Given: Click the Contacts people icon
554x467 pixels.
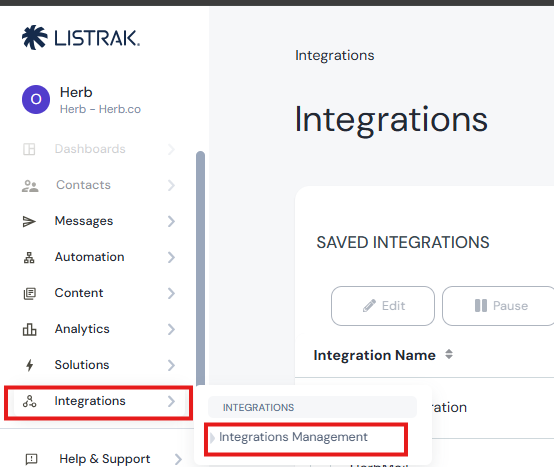Looking at the screenshot, I should coord(30,185).
